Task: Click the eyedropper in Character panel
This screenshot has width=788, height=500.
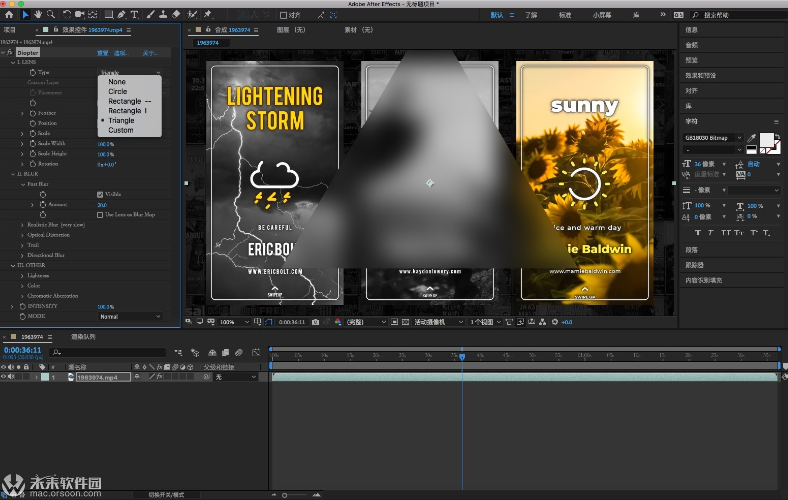Action: click(x=751, y=137)
